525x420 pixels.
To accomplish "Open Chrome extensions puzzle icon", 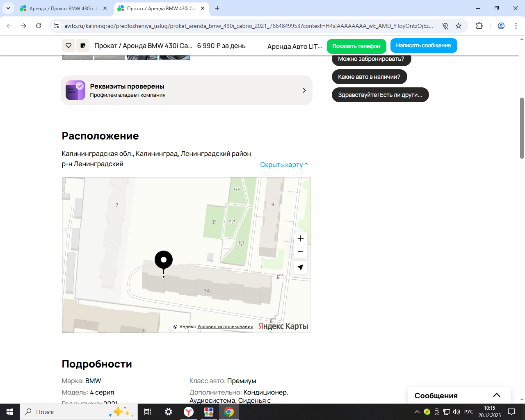I will 479,26.
